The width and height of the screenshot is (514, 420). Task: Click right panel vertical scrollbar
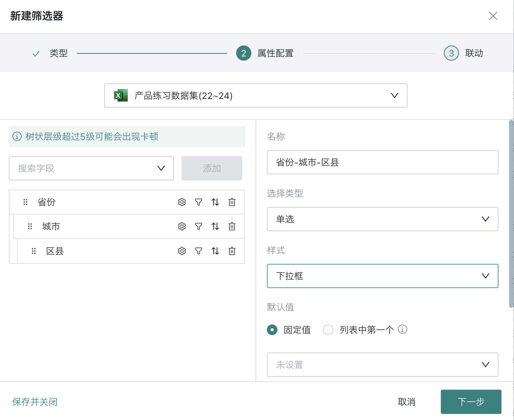click(x=511, y=214)
